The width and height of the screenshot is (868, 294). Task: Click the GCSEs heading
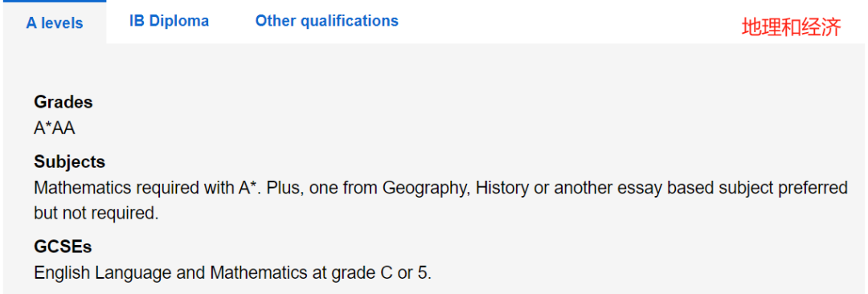pyautogui.click(x=63, y=247)
